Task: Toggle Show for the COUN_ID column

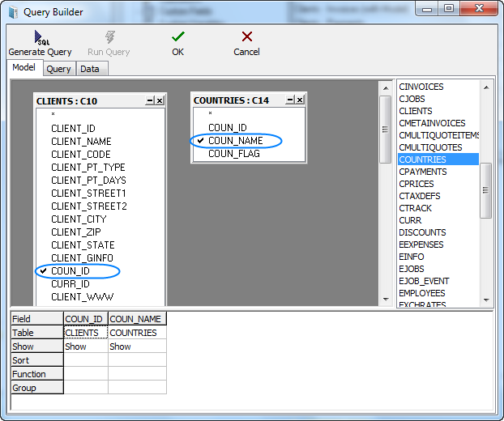Action: 86,347
